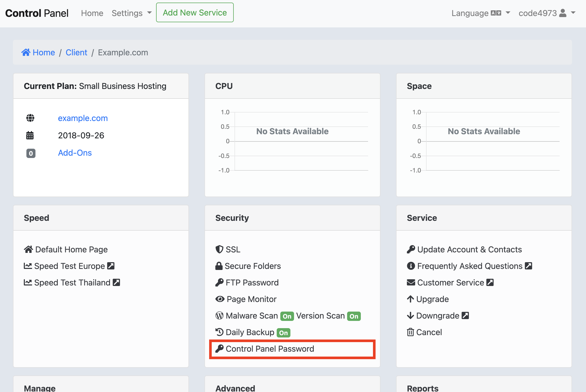Open the Home breadcrumb link

pyautogui.click(x=44, y=52)
